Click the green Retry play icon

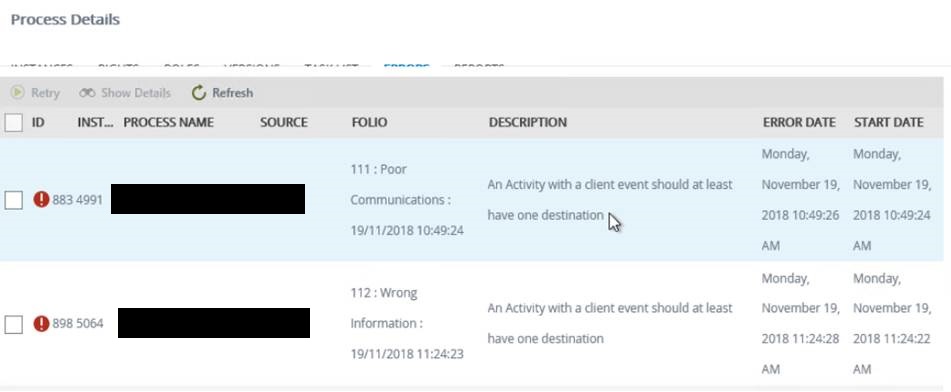[18, 93]
